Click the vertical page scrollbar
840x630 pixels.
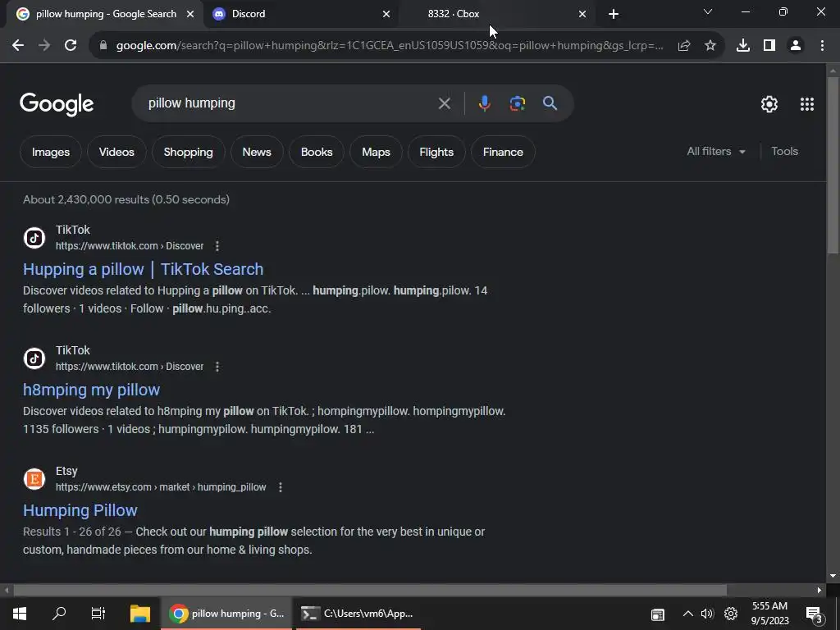point(833,164)
